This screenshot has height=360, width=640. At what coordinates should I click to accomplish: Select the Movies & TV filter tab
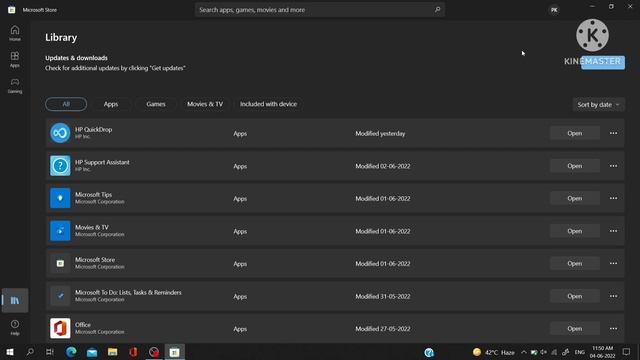pos(205,104)
